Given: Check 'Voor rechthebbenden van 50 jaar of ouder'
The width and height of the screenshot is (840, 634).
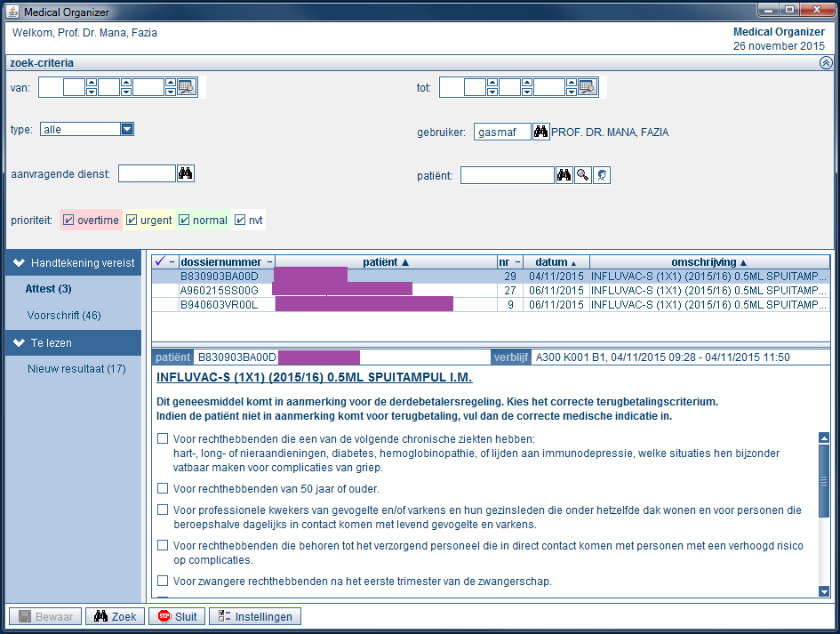Looking at the screenshot, I should click(x=163, y=488).
